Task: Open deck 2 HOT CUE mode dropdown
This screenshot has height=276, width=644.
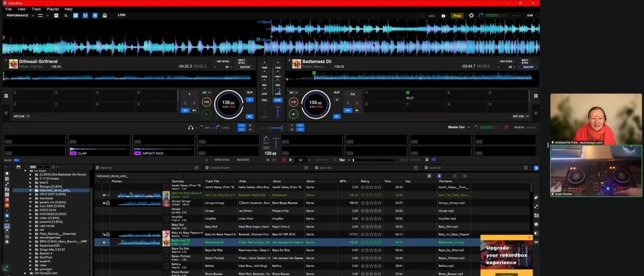Action: (520, 116)
